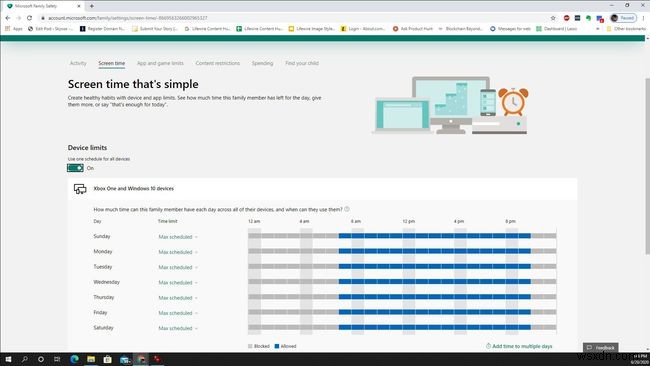Open Microsoft Store from taskbar
Screen dimensions: 650x366
pyautogui.click(x=107, y=359)
